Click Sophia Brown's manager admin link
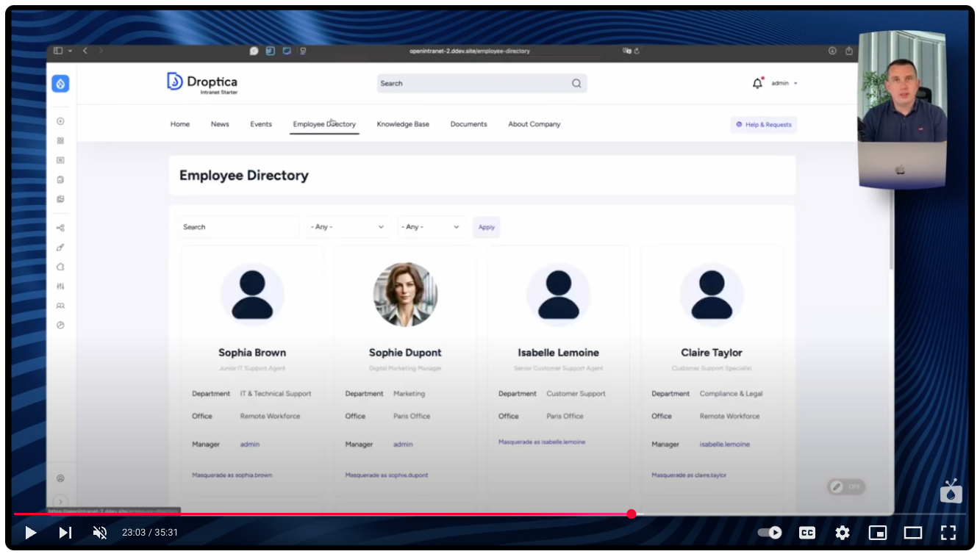Viewport: 980px width, 554px height. point(250,445)
